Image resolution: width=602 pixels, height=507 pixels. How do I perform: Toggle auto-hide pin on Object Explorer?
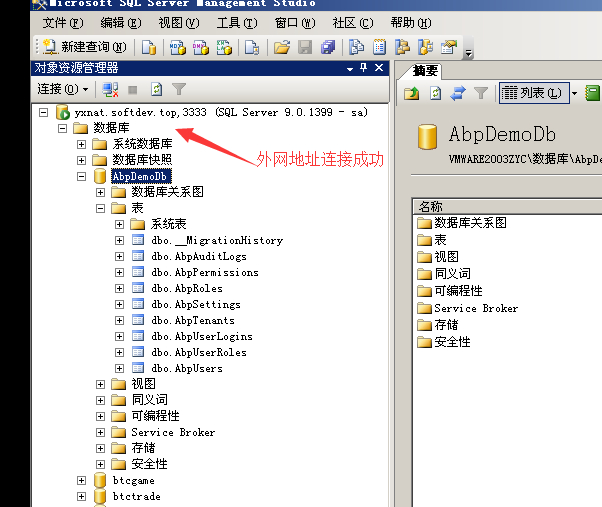pos(364,68)
